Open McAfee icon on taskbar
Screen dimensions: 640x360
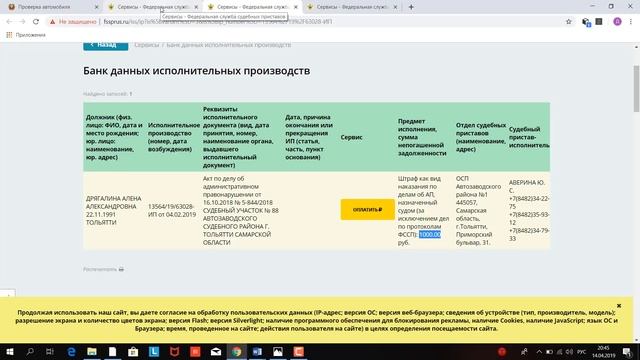[174, 351]
